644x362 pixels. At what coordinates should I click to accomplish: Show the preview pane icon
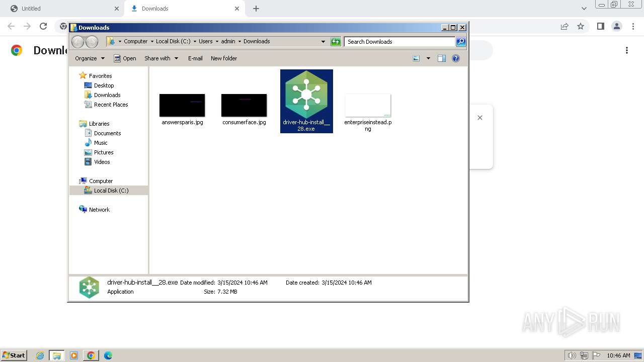(x=442, y=58)
